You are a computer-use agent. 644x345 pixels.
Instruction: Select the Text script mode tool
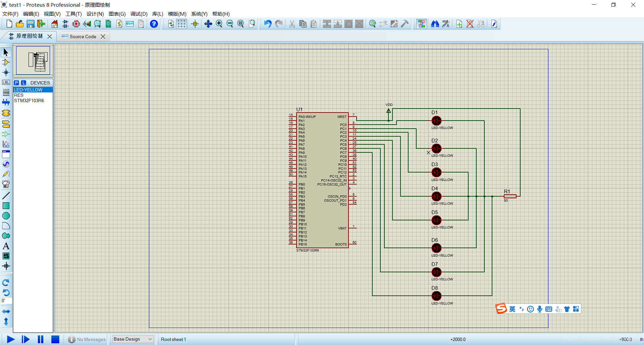click(x=6, y=92)
